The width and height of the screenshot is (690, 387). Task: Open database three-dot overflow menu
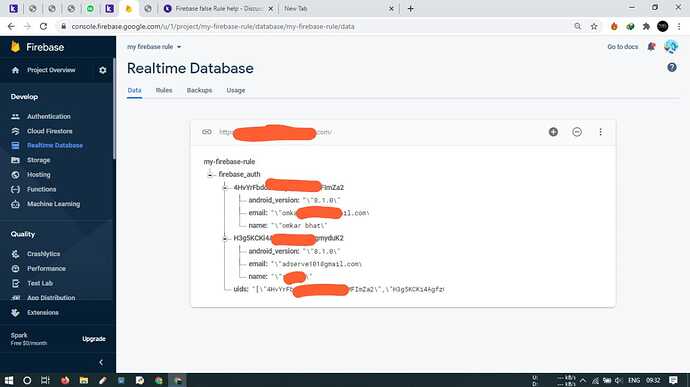click(600, 132)
